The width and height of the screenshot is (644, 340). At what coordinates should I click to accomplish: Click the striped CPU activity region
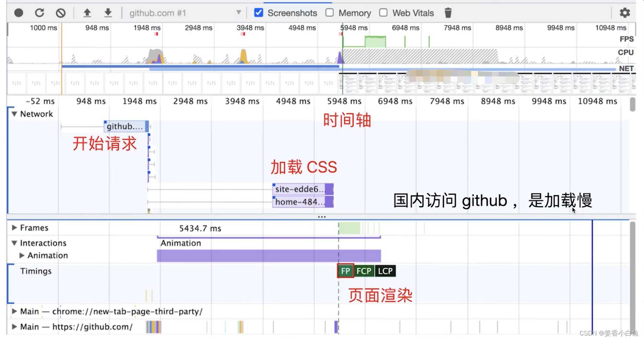point(420,56)
